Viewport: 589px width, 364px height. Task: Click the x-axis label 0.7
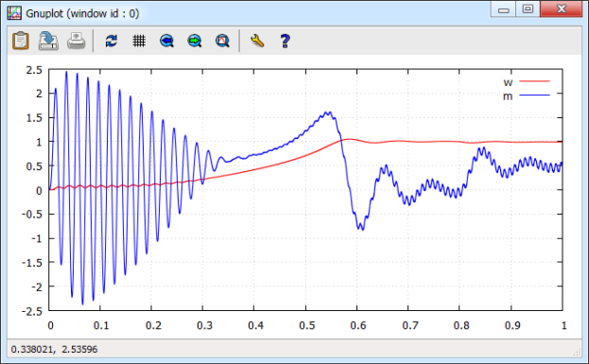409,325
